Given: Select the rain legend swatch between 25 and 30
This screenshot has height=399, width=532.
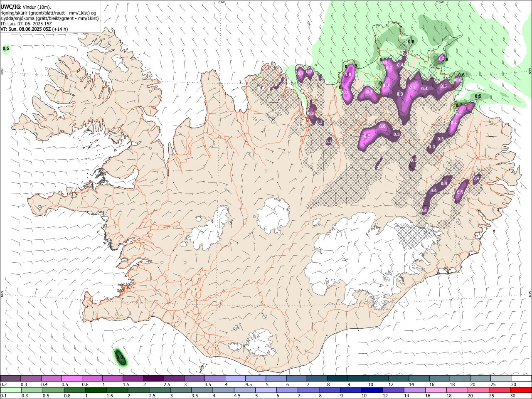Looking at the screenshot, I should click(x=500, y=390).
